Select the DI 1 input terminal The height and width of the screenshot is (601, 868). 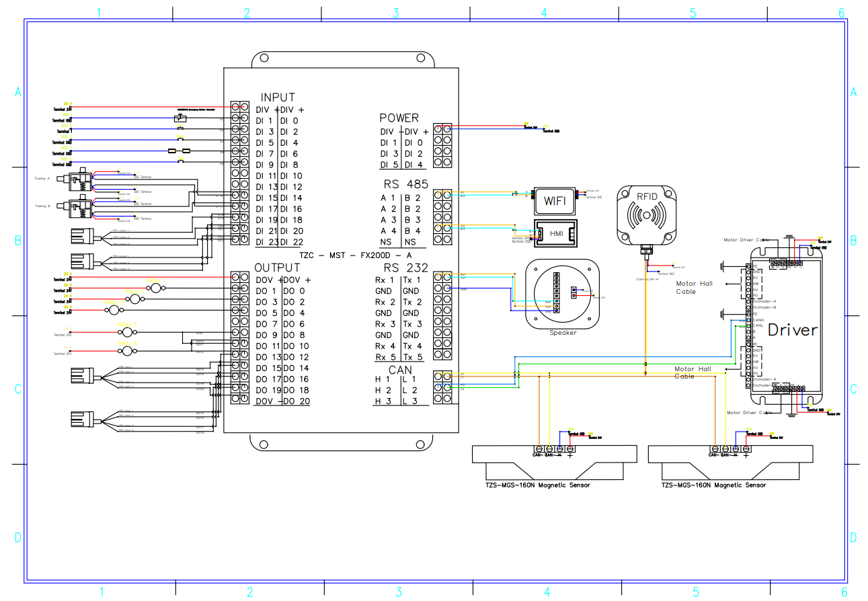pyautogui.click(x=262, y=120)
